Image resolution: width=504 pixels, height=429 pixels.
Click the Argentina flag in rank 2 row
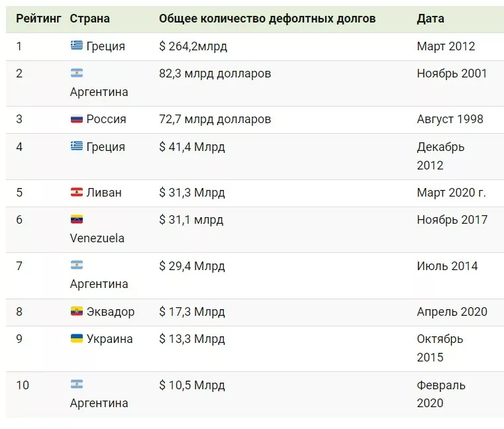(77, 73)
